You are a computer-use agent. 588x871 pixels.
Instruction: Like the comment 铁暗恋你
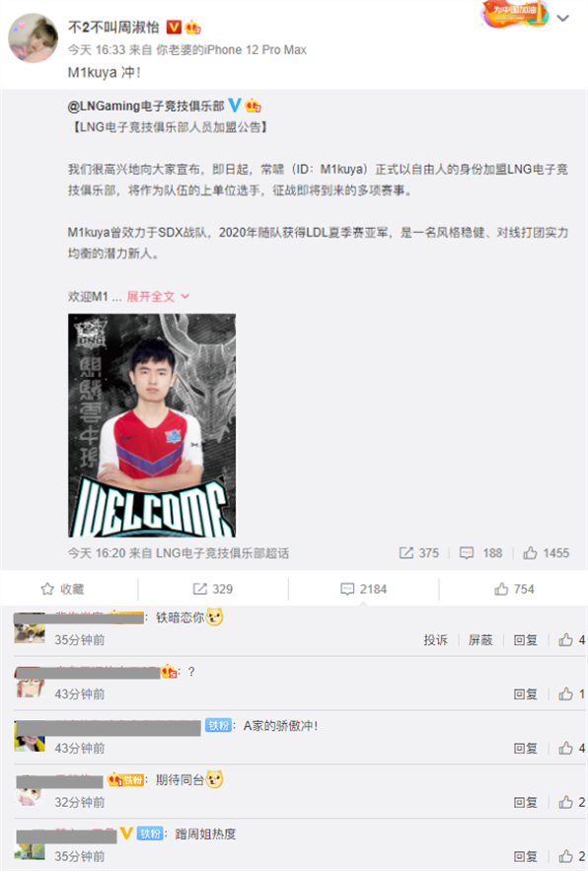(565, 640)
